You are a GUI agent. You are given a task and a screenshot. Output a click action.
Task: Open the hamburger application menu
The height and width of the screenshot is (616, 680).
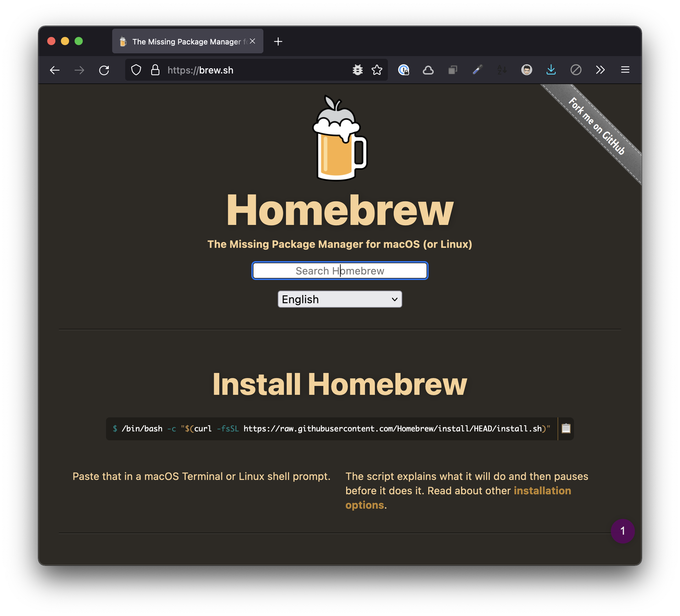[625, 70]
